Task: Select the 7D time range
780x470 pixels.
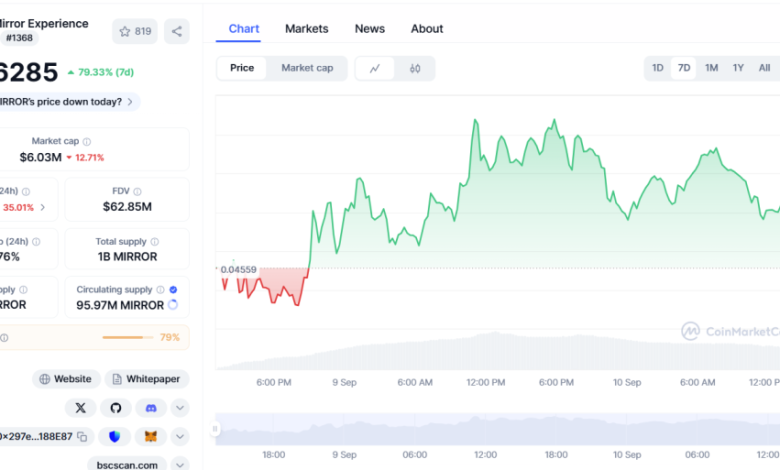Action: pyautogui.click(x=684, y=68)
